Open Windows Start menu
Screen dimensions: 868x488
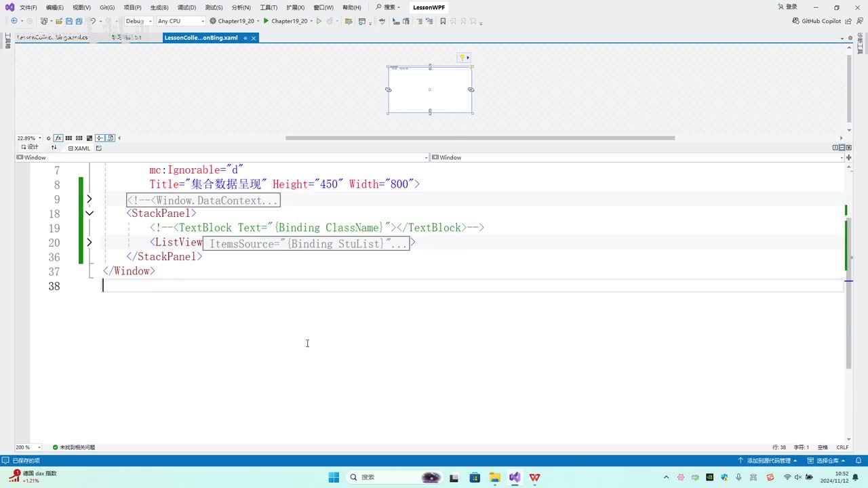(x=334, y=477)
